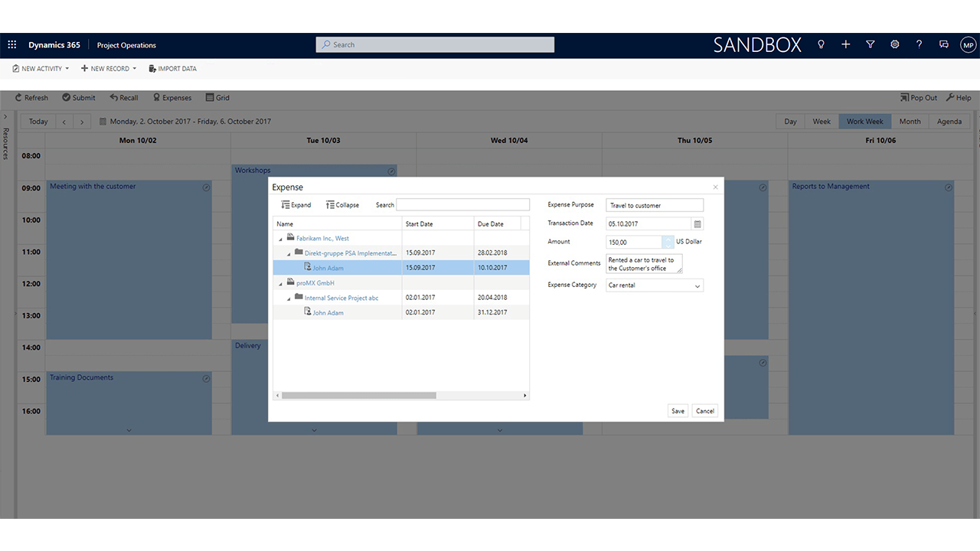
Task: Select the John Adam row due 10.10.2017
Action: [x=401, y=268]
